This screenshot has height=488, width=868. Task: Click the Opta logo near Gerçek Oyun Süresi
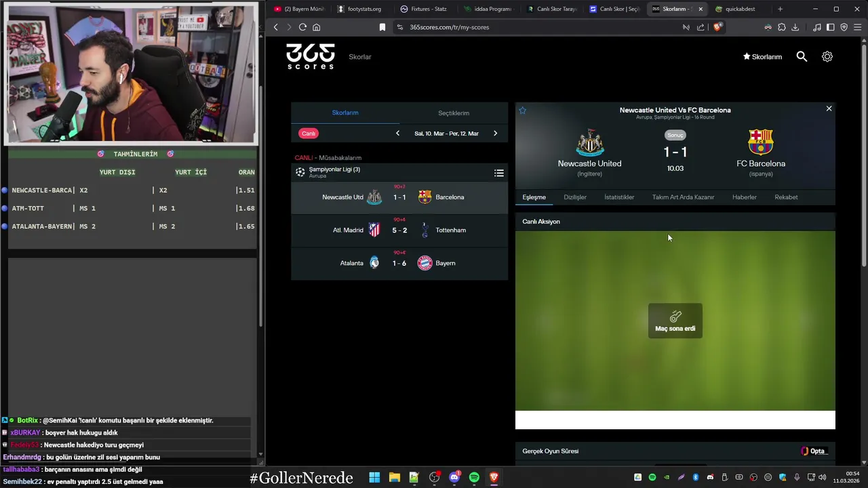tap(813, 451)
